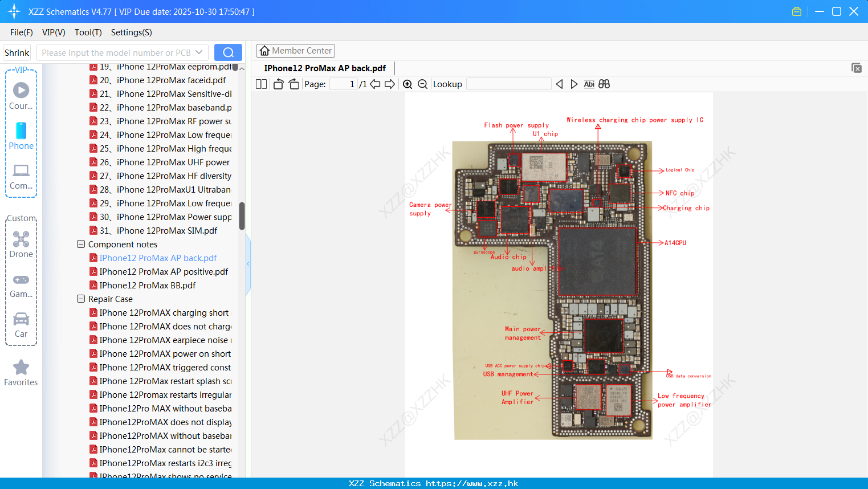Open IPhone 12ProMAX earpiece noise case
The width and height of the screenshot is (868, 489).
[x=160, y=340]
